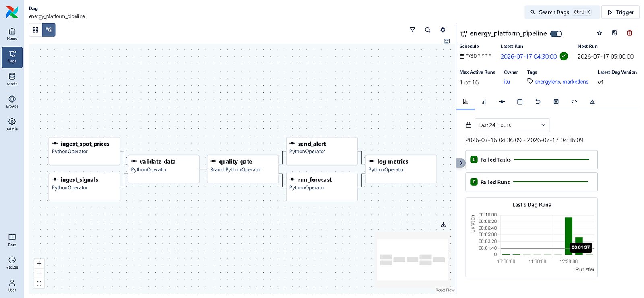The height and width of the screenshot is (298, 644).
Task: Click the Airflow pinwheel logo
Action: [12, 12]
